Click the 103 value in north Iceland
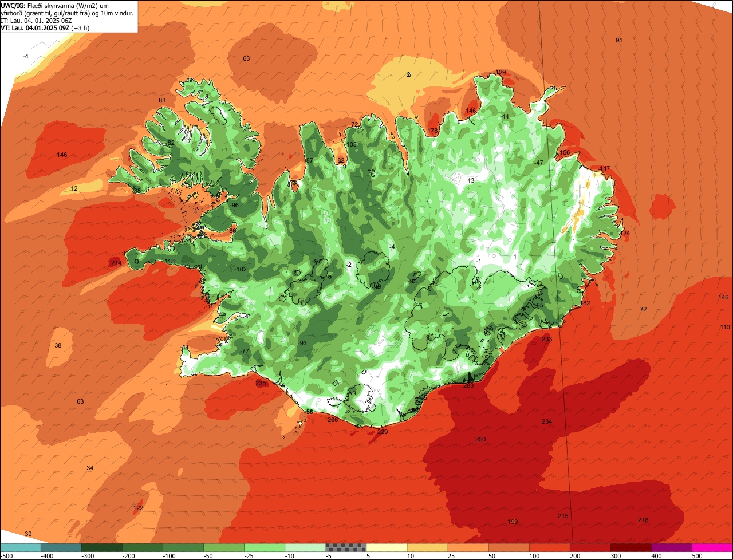The height and width of the screenshot is (560, 733). (350, 144)
